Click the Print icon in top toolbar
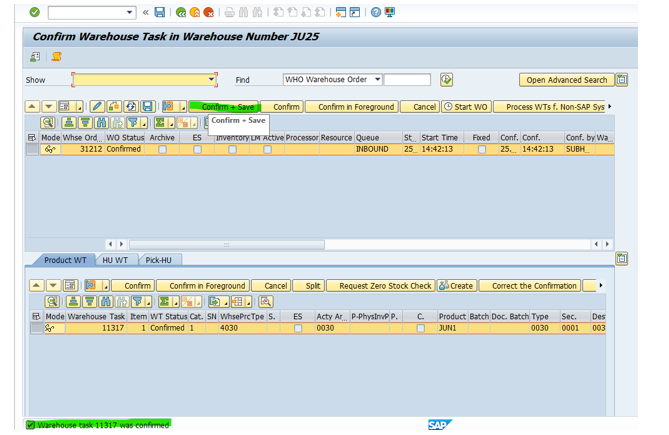 [x=230, y=12]
